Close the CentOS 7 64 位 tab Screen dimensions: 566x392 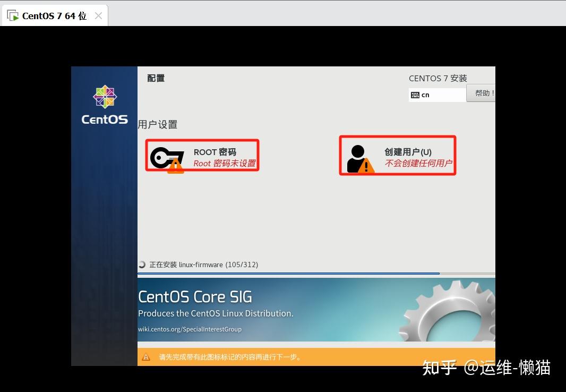[98, 15]
